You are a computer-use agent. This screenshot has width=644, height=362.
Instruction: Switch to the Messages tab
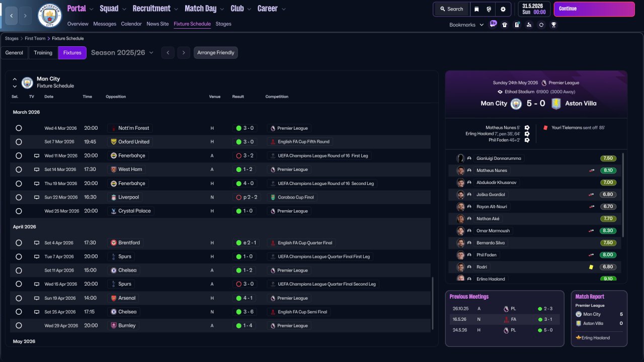[105, 24]
